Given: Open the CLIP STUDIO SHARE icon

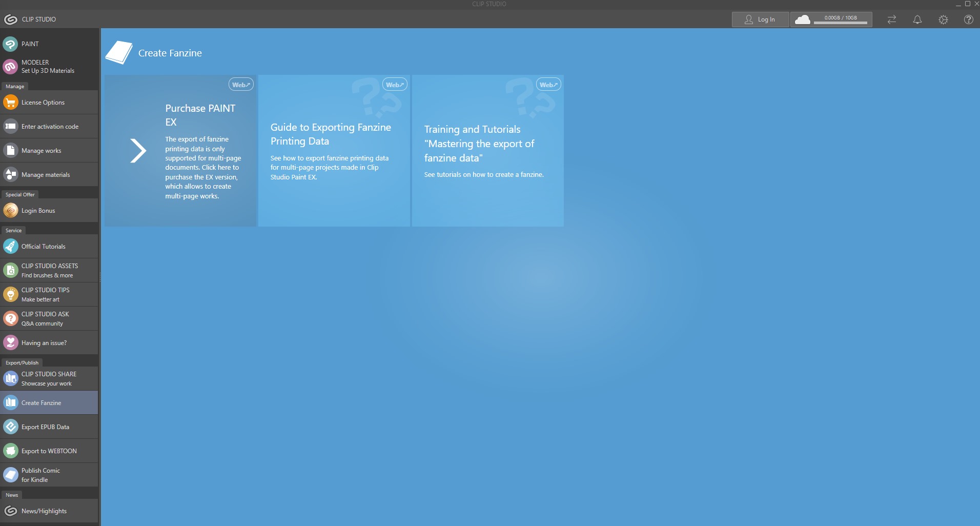Looking at the screenshot, I should coord(10,378).
